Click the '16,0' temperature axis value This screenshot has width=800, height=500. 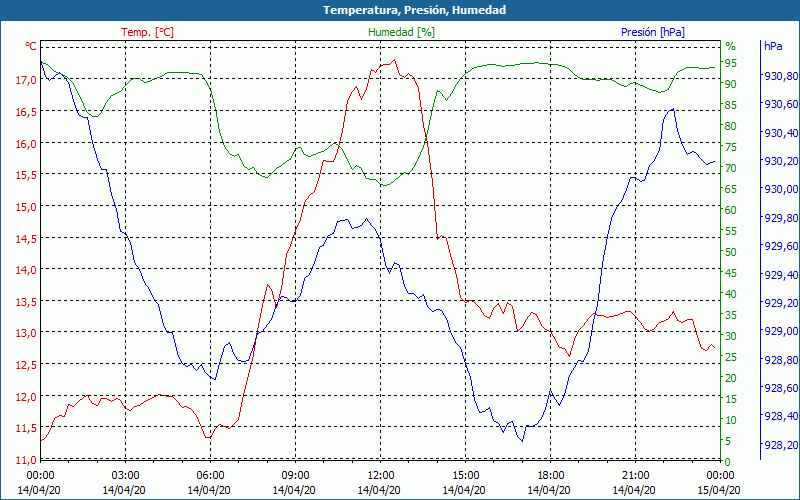[x=28, y=144]
